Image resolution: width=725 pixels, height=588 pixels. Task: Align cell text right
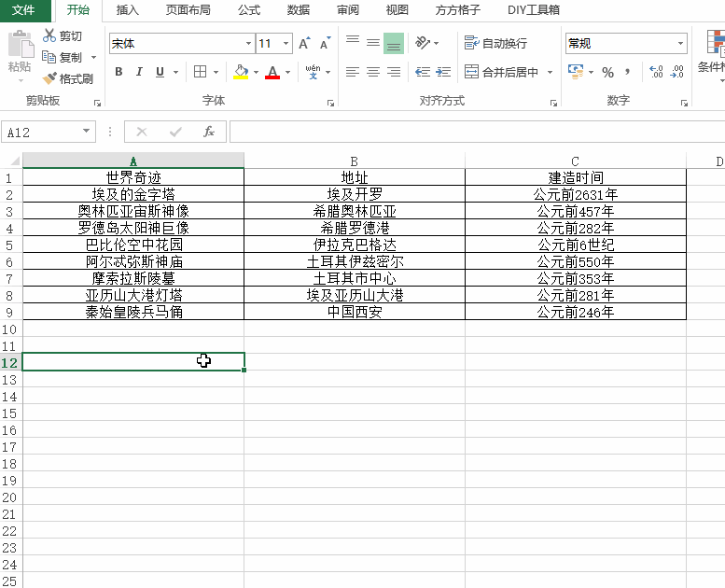pos(394,72)
